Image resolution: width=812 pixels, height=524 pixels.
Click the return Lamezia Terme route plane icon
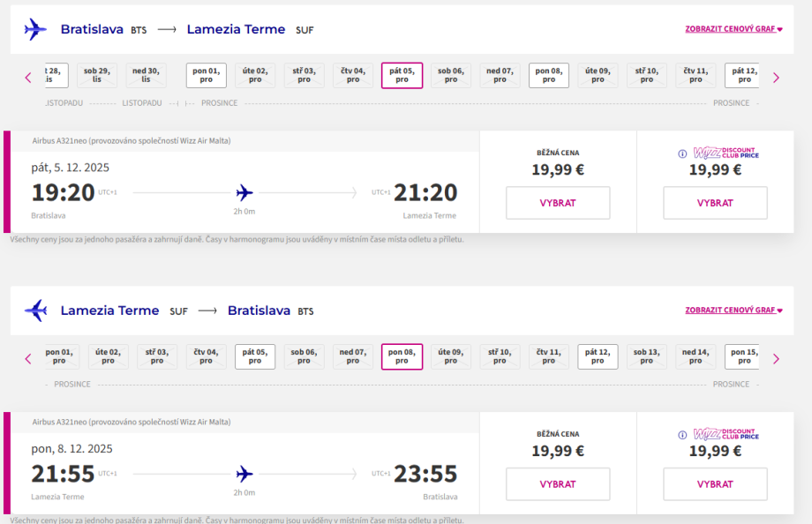(35, 311)
